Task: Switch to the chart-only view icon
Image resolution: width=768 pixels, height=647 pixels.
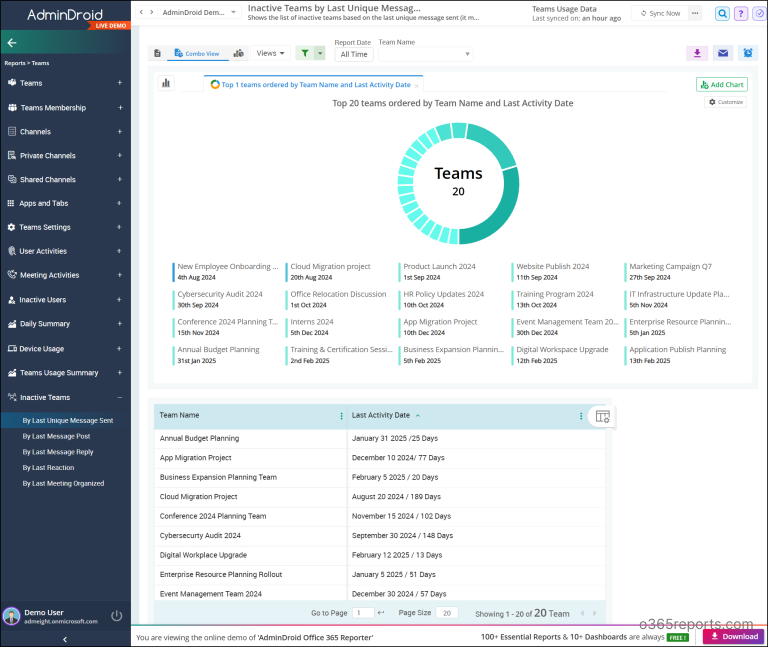Action: [239, 53]
